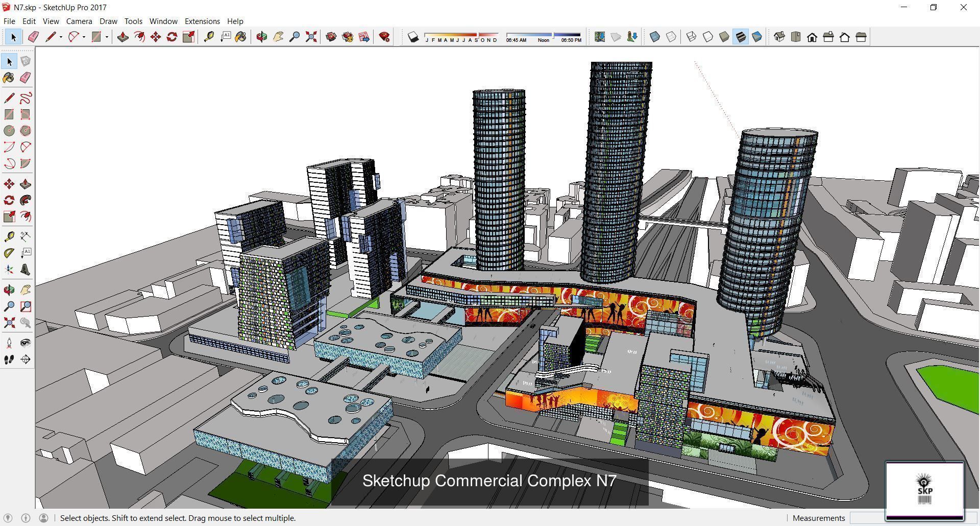Click Offset tool in the top toolbar

[139, 37]
